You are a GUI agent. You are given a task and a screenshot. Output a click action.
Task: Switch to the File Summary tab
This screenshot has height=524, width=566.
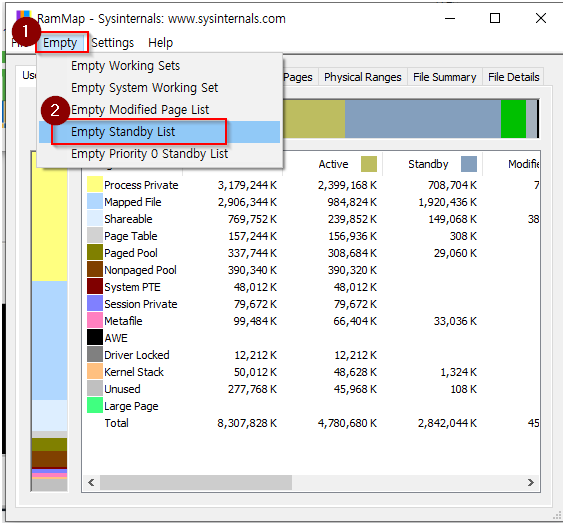tap(444, 77)
